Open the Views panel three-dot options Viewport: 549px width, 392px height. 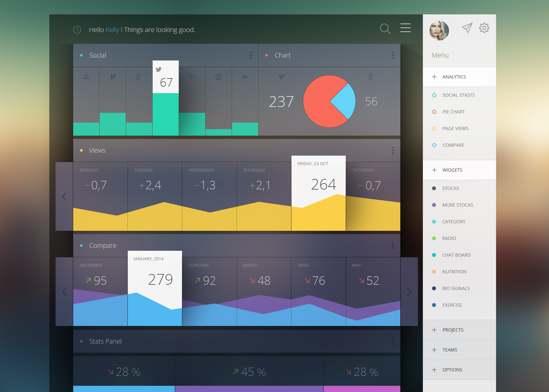click(x=393, y=150)
